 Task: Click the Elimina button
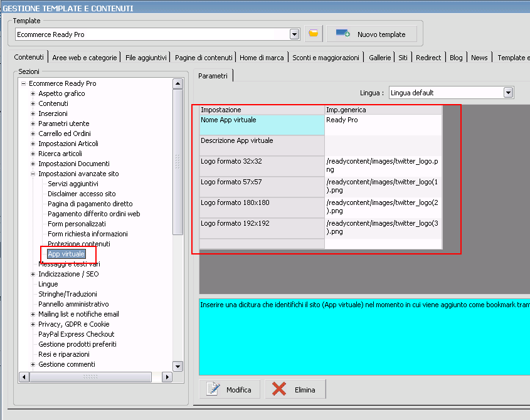(295, 389)
